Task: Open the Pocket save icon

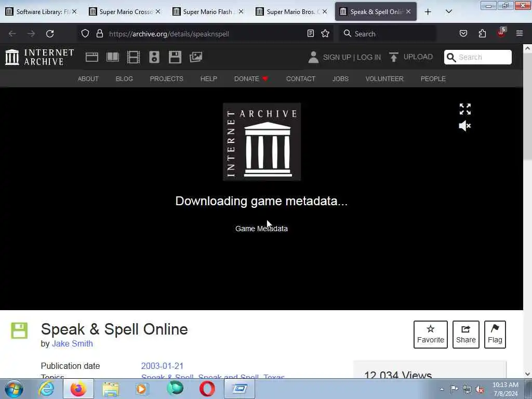Action: coord(463,33)
